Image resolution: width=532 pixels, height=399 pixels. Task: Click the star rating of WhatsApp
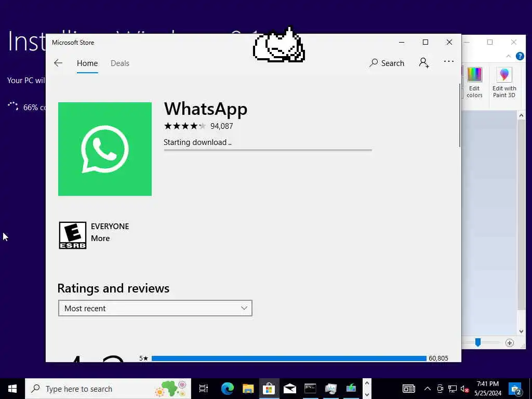185,126
